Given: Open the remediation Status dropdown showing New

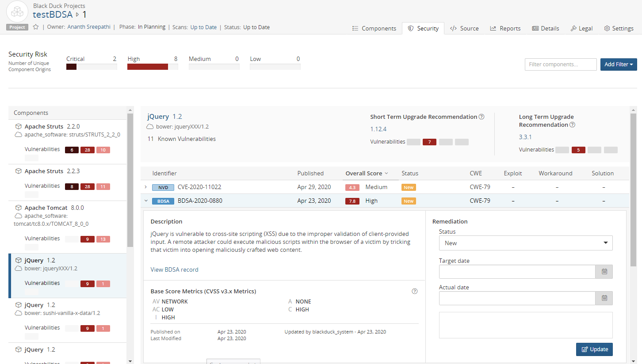Looking at the screenshot, I should 526,243.
